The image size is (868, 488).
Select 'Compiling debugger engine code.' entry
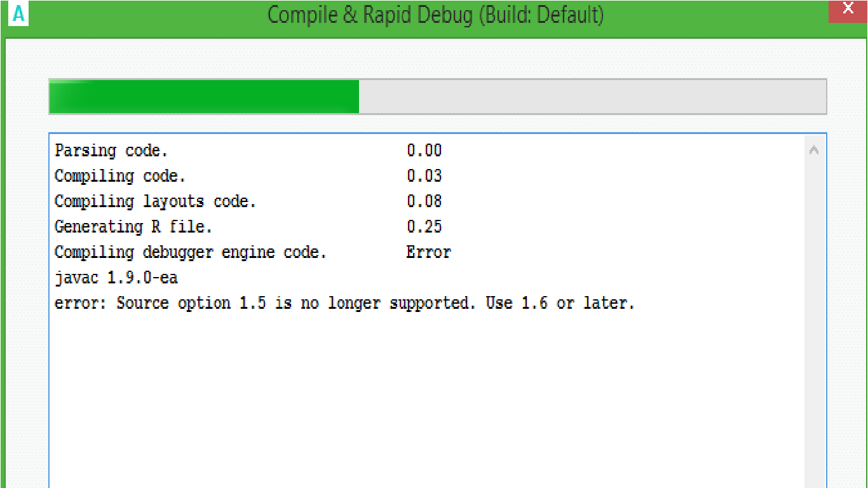coord(190,252)
